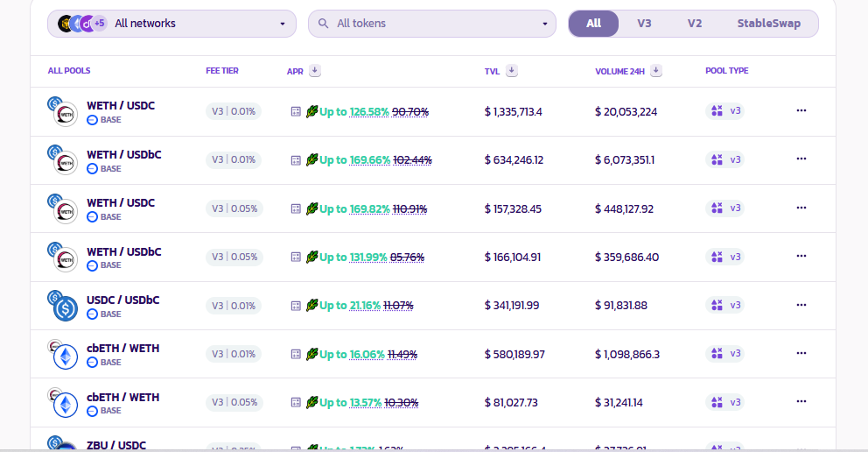
Task: Click the TVL value $ 81,027.73
Action: [x=511, y=403]
